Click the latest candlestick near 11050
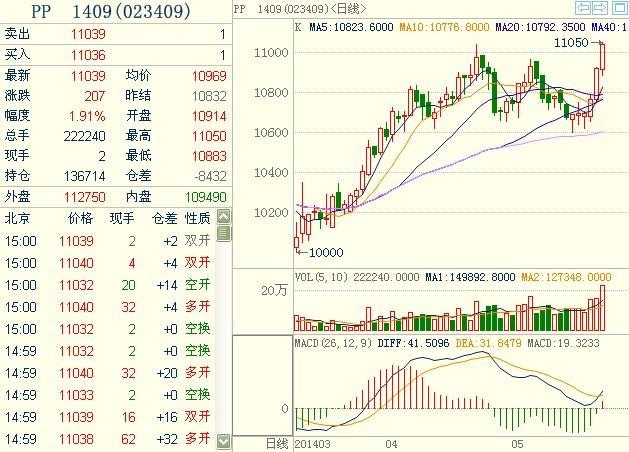Screen dimensions: 629x452 [x=602, y=57]
